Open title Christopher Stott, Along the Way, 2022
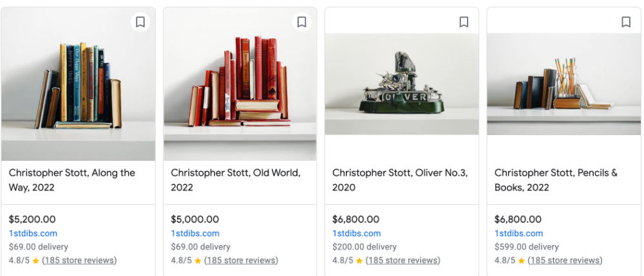The height and width of the screenshot is (276, 644). click(x=72, y=180)
